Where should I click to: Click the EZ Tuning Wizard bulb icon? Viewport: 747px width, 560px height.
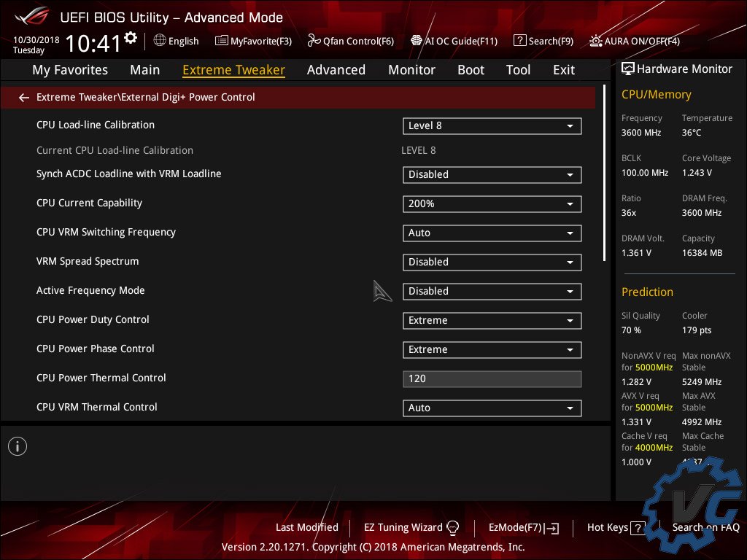pyautogui.click(x=452, y=527)
